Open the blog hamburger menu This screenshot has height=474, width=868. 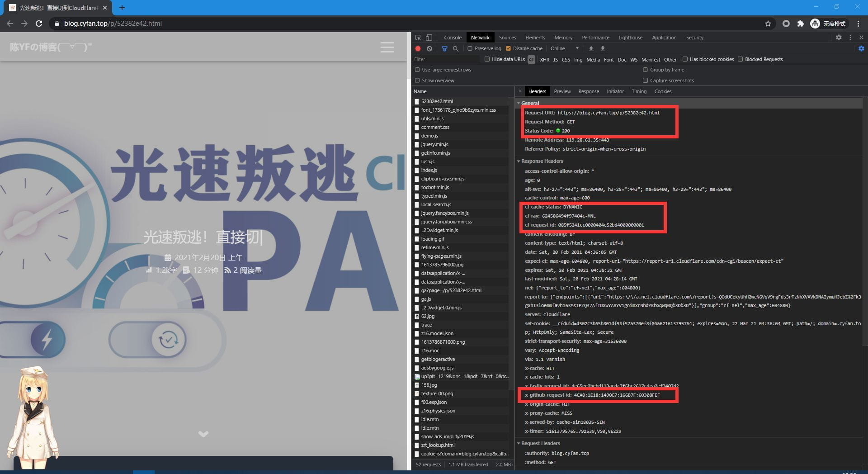pyautogui.click(x=387, y=47)
